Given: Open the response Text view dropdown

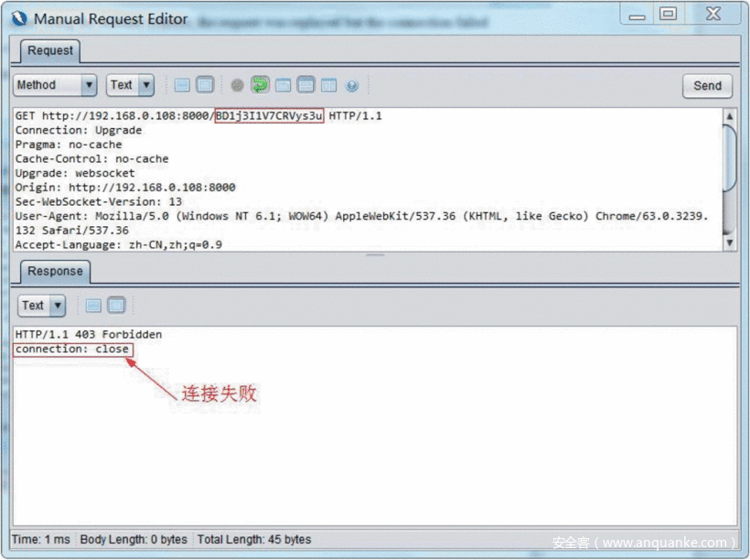Looking at the screenshot, I should (41, 306).
